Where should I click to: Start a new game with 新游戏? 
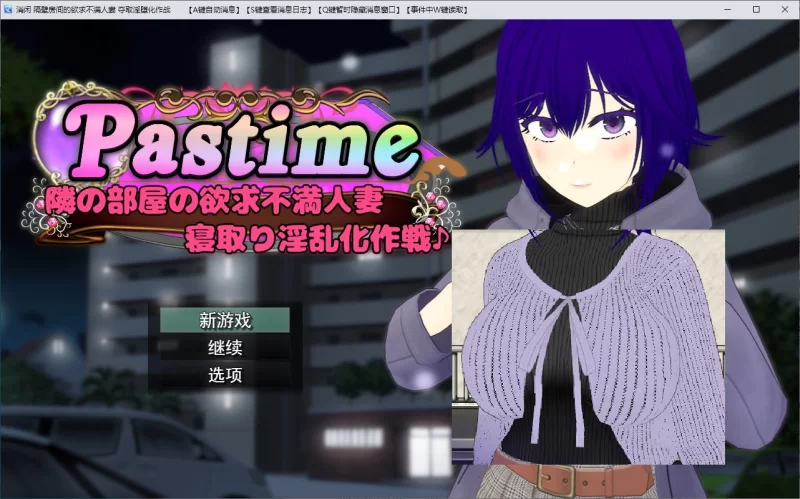point(224,320)
